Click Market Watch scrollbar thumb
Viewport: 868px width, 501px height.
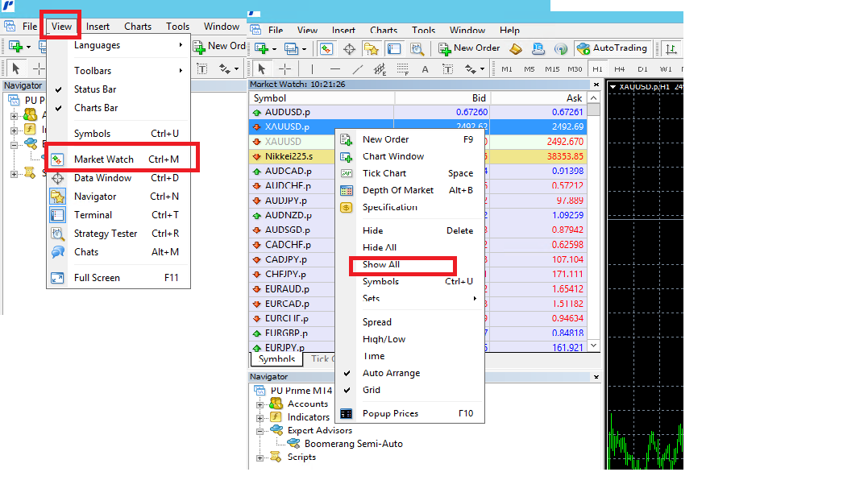click(593, 110)
